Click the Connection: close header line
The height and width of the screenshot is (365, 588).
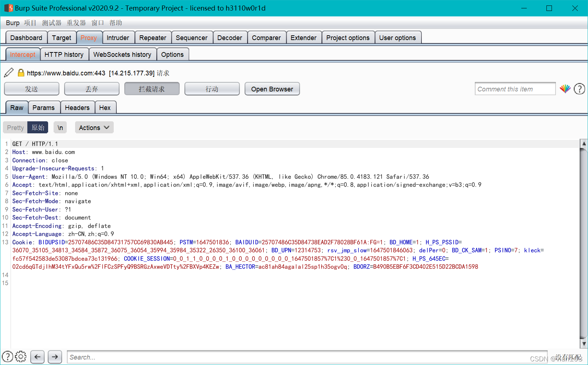pos(40,160)
